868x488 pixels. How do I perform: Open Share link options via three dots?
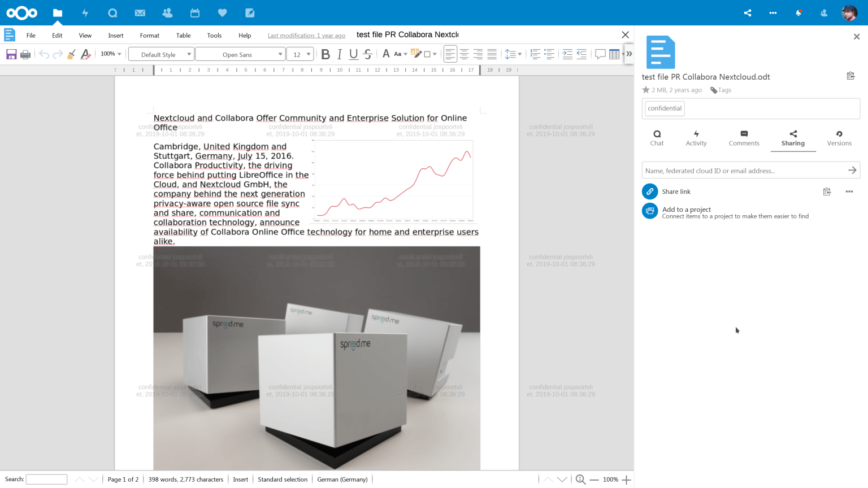849,191
